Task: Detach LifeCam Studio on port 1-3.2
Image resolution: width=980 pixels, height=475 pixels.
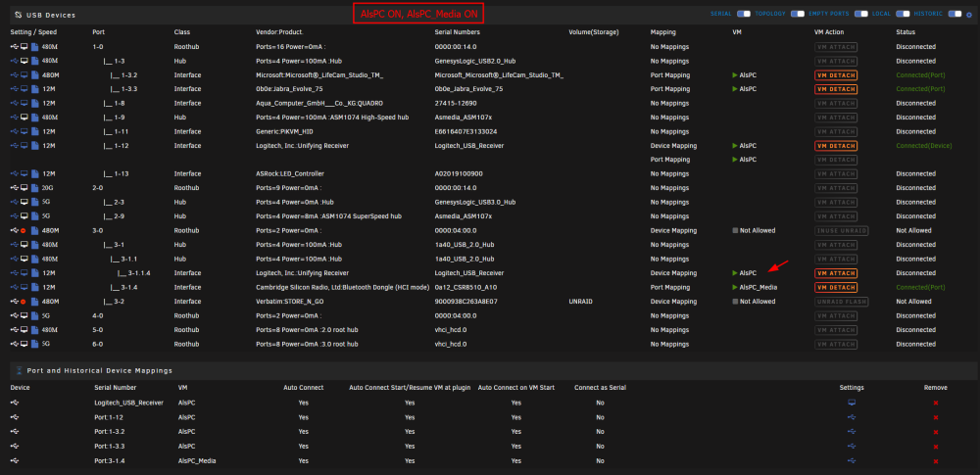Action: [x=836, y=75]
